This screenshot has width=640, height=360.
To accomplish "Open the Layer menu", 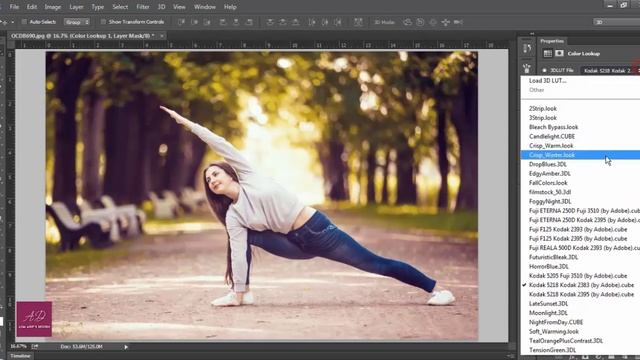I will click(x=76, y=7).
